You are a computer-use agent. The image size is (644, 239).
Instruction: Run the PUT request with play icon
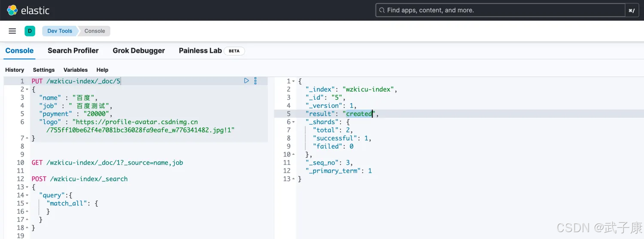246,80
